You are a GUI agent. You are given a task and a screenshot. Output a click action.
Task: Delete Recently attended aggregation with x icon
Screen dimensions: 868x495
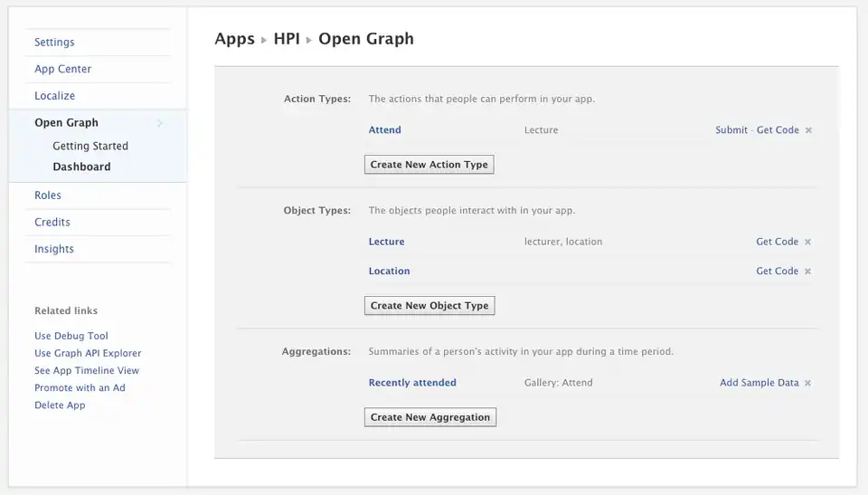coord(807,384)
